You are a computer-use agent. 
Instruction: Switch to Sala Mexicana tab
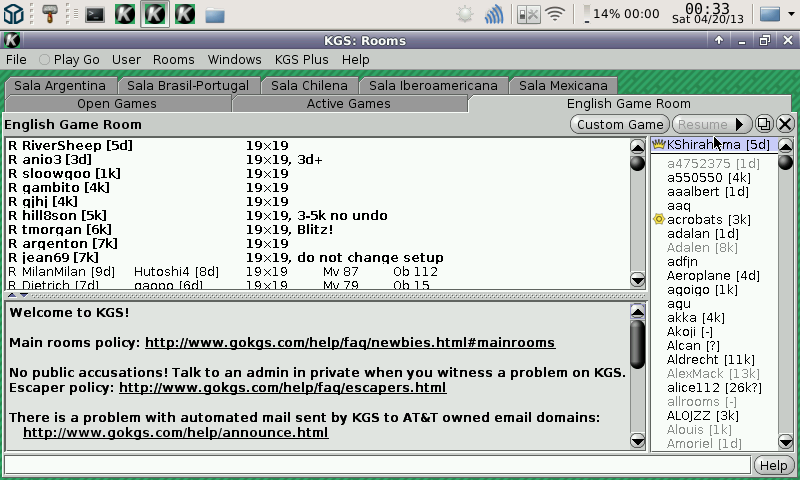(x=563, y=85)
